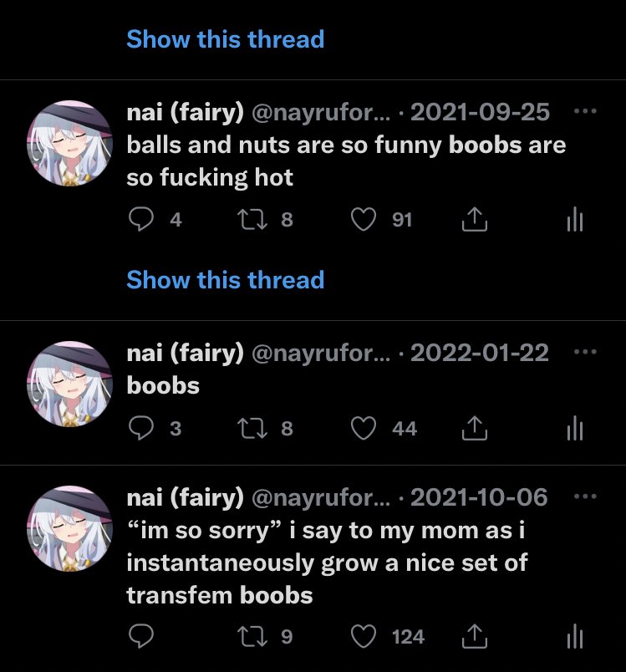Image resolution: width=626 pixels, height=672 pixels.
Task: Open the avatar on the 2021-09-25 tweet
Action: 69,143
